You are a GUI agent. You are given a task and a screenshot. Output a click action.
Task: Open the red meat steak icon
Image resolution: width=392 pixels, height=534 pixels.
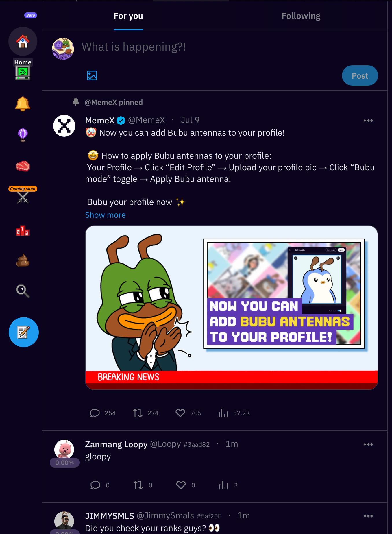(23, 166)
